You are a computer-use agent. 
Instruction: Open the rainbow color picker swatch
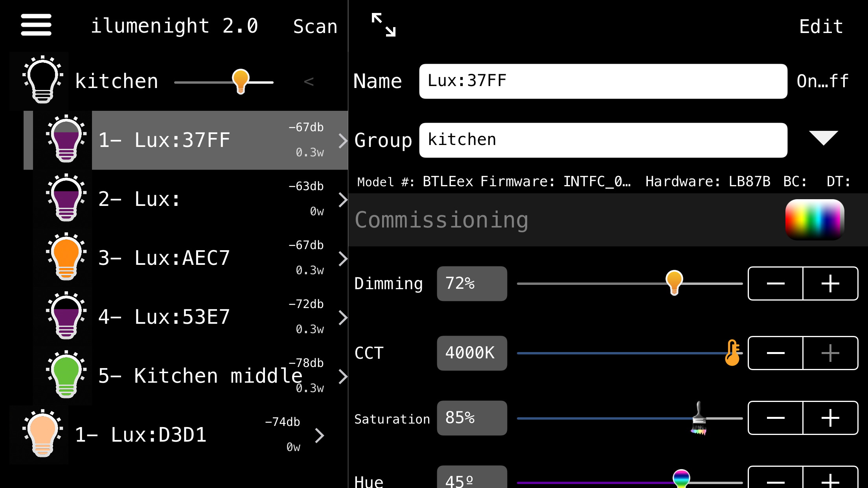pos(815,220)
